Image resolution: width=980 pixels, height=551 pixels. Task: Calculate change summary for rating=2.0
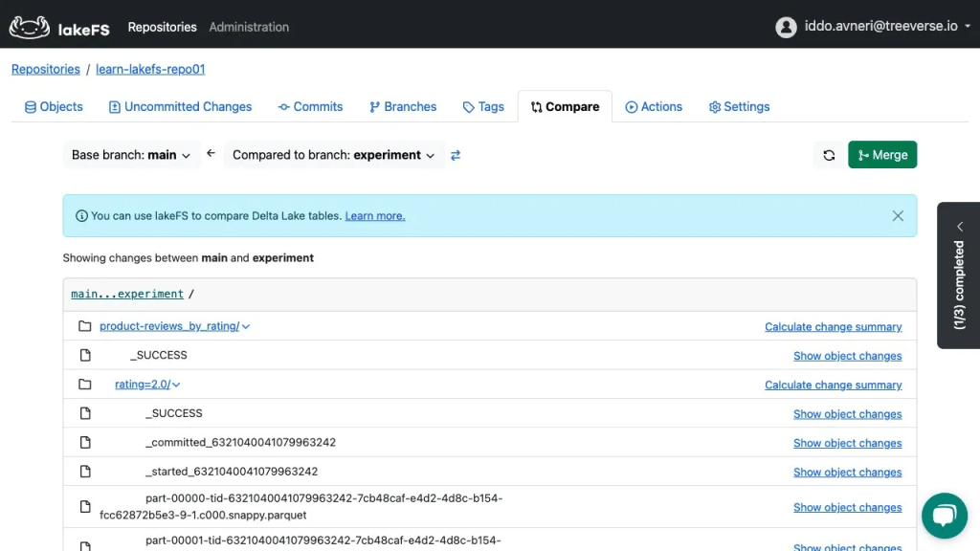834,385
